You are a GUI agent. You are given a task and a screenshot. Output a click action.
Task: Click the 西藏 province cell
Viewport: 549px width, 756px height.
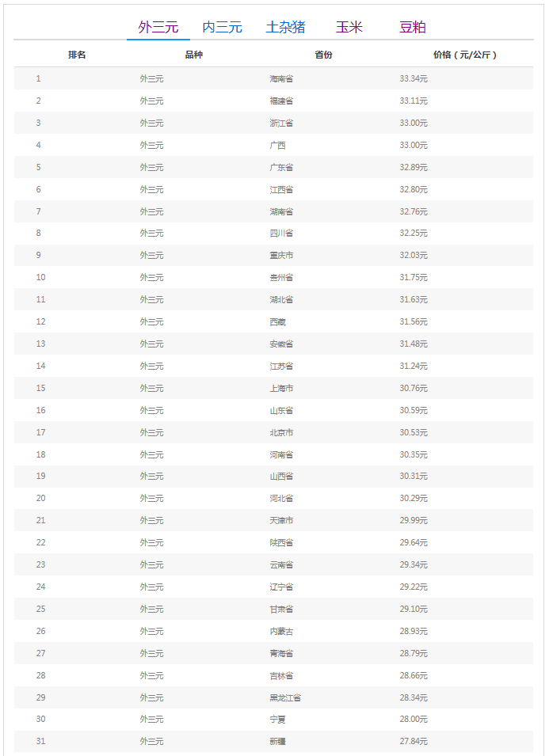coord(277,322)
